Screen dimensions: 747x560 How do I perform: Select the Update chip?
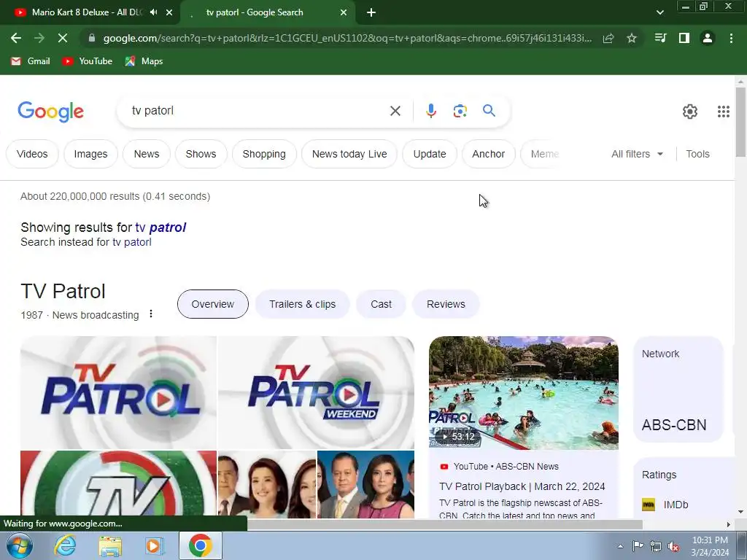[x=429, y=154]
